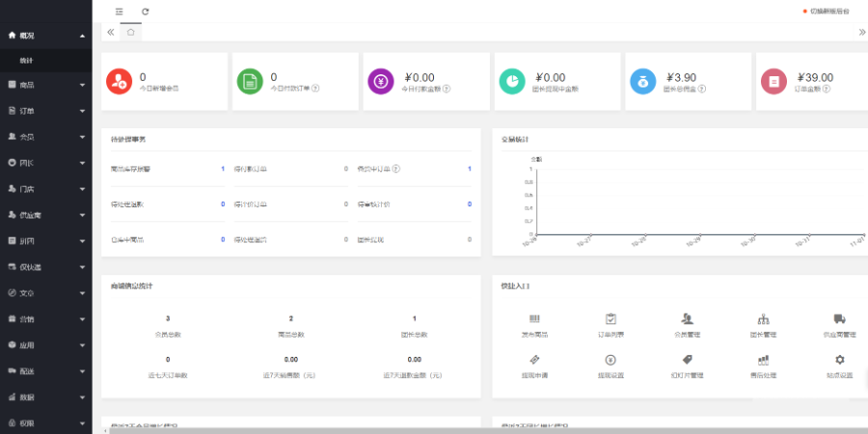This screenshot has height=434, width=868.
Task: Open the 营销 sidebar menu
Action: [x=46, y=319]
